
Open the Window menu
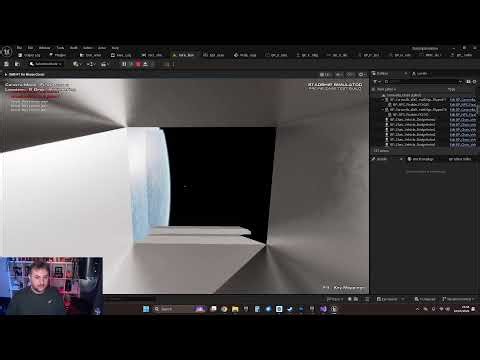point(44,48)
